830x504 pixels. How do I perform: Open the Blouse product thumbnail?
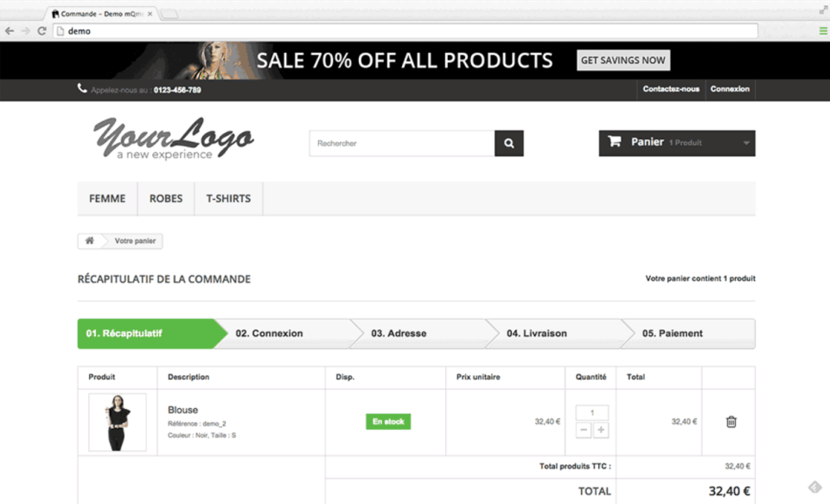click(118, 422)
